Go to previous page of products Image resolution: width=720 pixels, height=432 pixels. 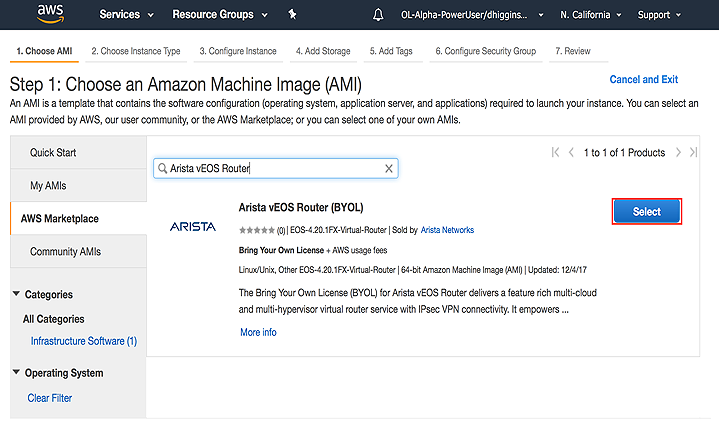(571, 152)
